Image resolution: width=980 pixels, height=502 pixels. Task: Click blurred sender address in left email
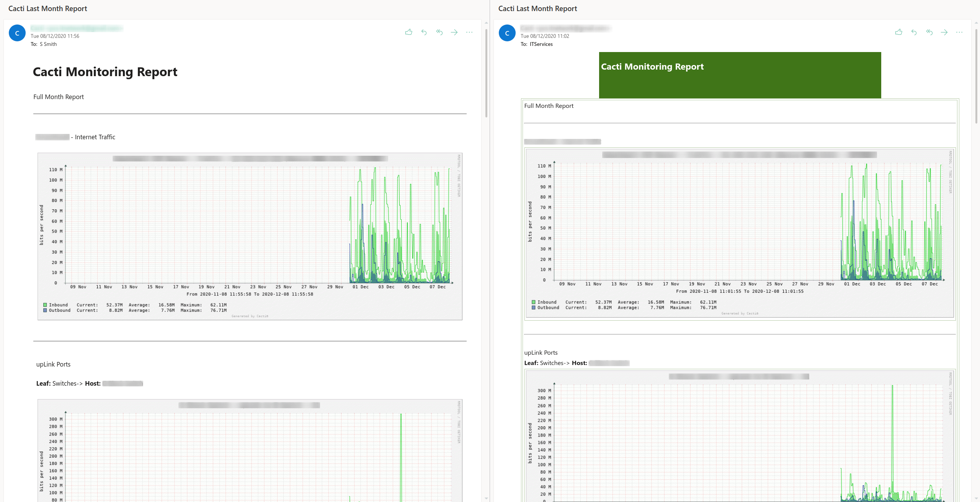coord(77,28)
